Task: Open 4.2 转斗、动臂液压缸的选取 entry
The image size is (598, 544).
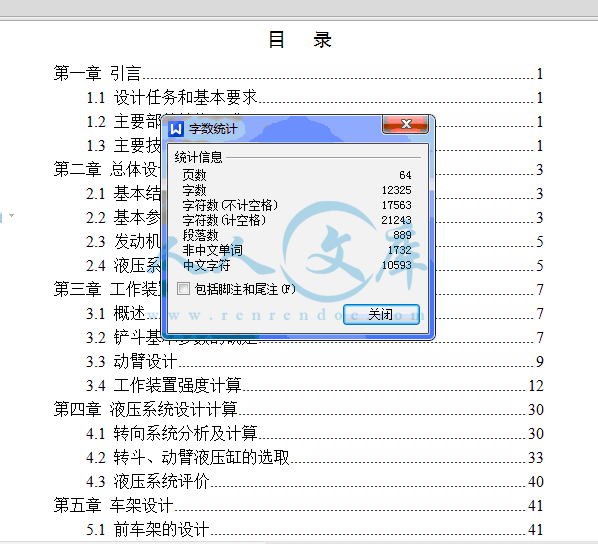Action: [x=315, y=457]
